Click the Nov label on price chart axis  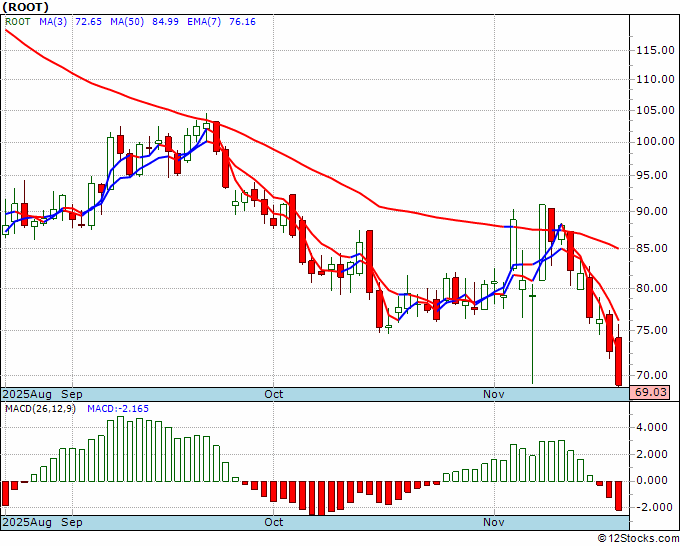coord(494,394)
